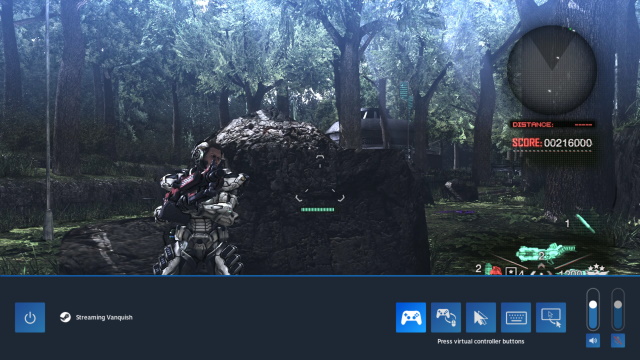Click the DISTANCE indicator in HUD
The image size is (640, 360).
[x=552, y=124]
